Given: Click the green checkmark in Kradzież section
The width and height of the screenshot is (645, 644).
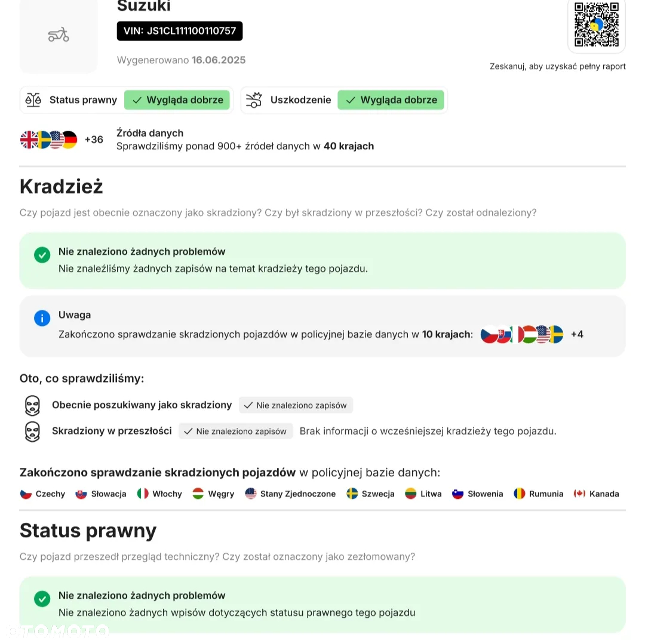Looking at the screenshot, I should (x=42, y=255).
